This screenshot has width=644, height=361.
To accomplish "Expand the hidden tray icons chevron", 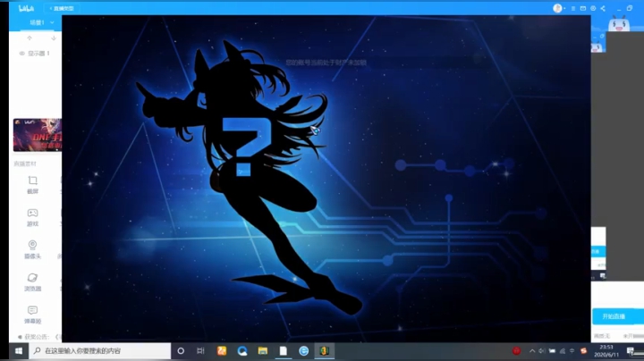I will [x=532, y=351].
